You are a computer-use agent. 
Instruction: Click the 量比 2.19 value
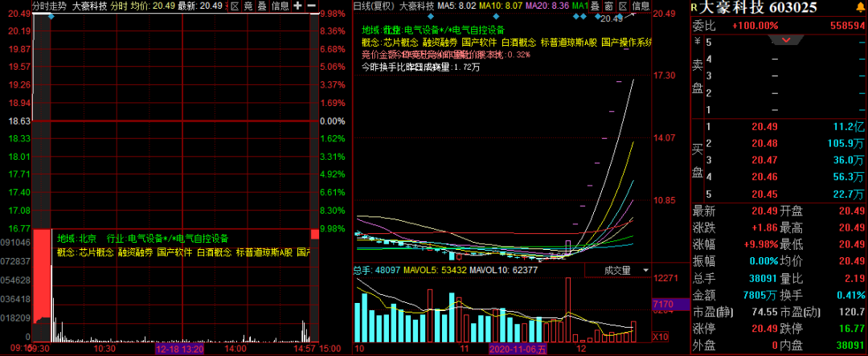[x=855, y=278]
